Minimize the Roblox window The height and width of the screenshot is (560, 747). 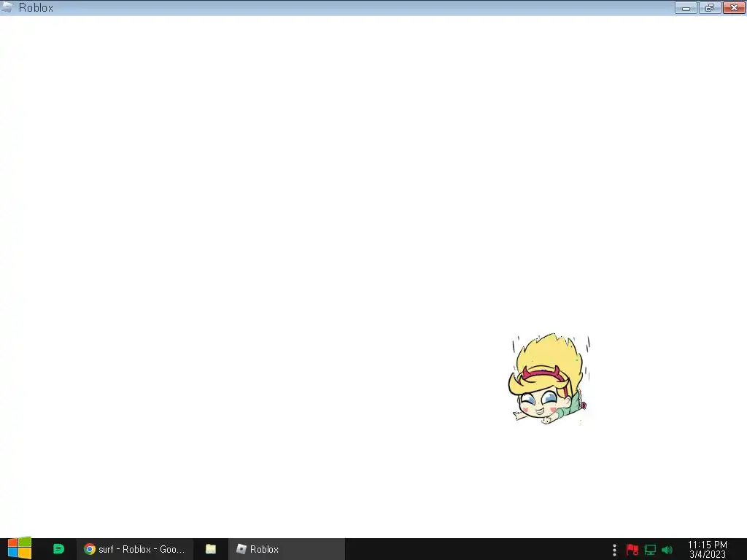(x=686, y=7)
